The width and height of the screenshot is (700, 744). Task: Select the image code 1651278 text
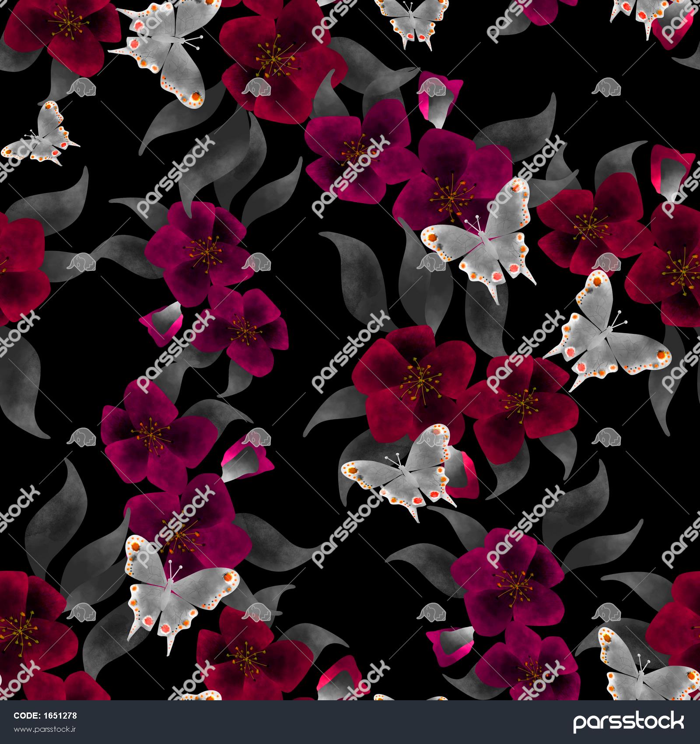[45, 716]
